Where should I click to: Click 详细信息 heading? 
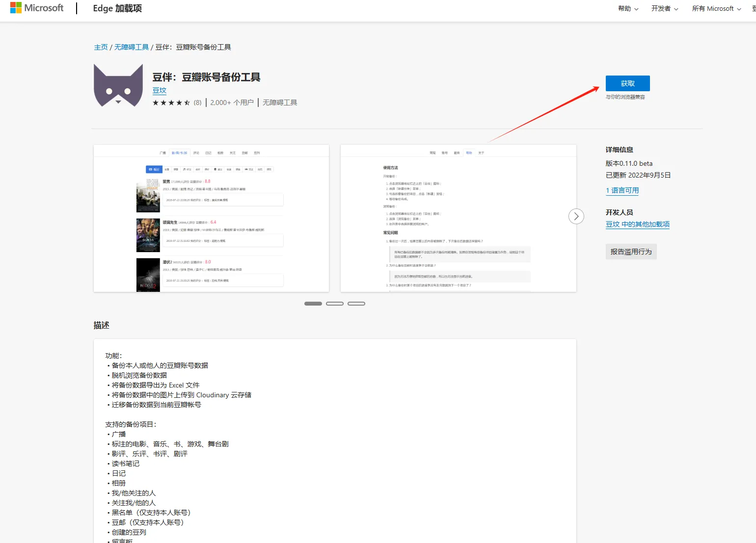tap(620, 150)
